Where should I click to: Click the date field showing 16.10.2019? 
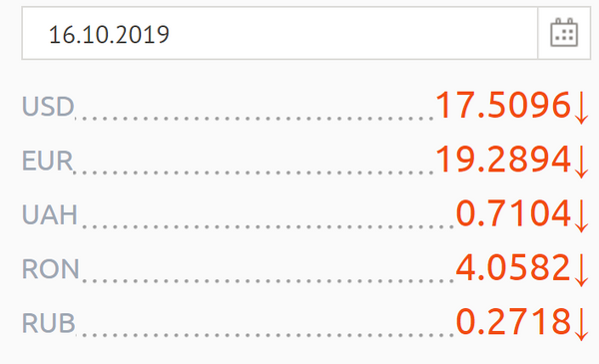click(280, 33)
